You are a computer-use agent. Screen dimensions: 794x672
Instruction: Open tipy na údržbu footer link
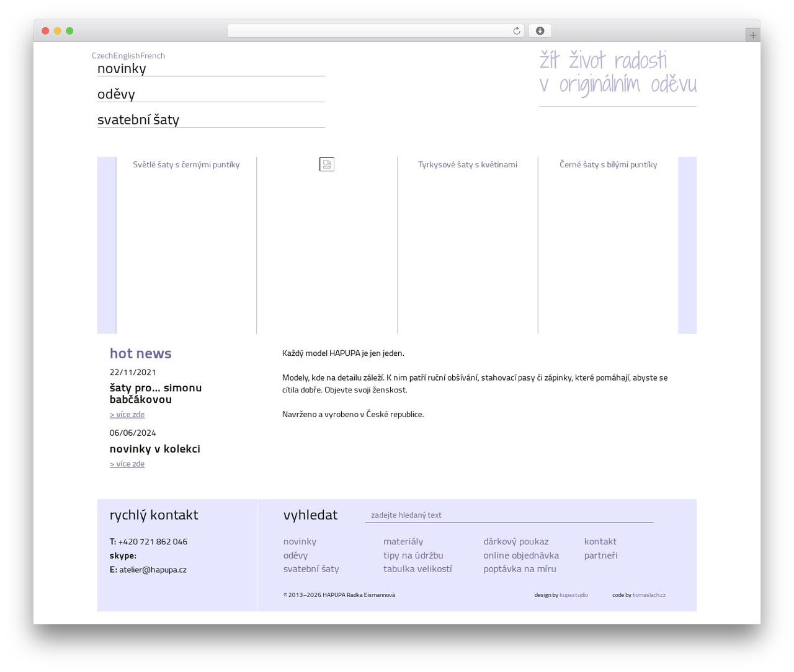click(413, 555)
